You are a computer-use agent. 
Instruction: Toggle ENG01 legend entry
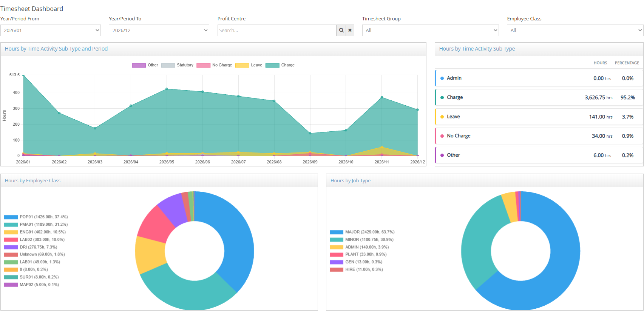click(35, 232)
